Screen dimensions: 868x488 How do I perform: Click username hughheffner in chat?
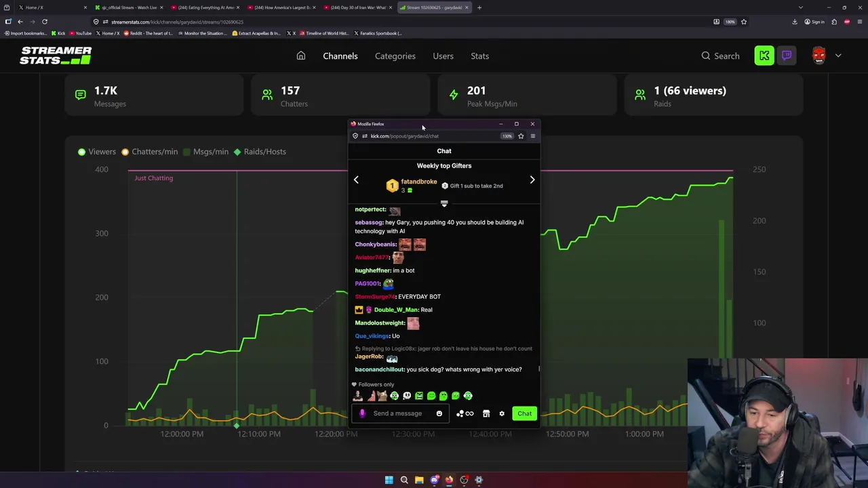tap(373, 270)
